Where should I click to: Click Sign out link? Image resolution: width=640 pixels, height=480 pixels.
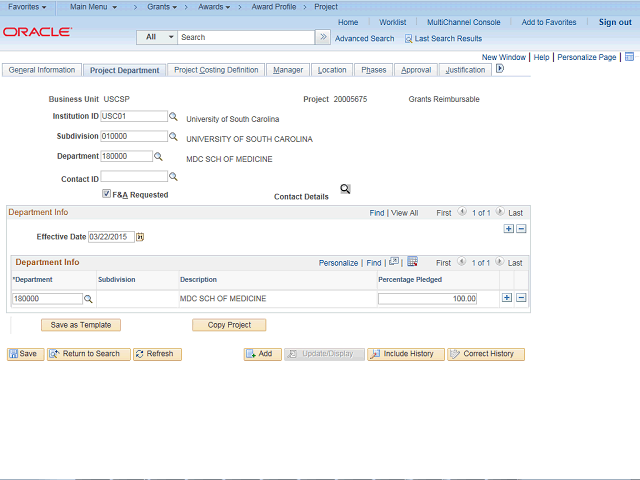click(x=615, y=22)
